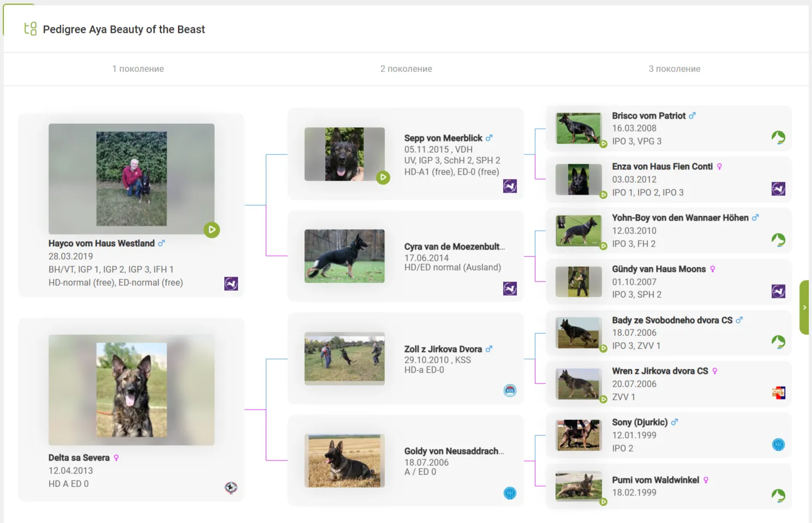The width and height of the screenshot is (812, 523).
Task: Click Delta sa Severa dog photo
Action: tap(132, 390)
